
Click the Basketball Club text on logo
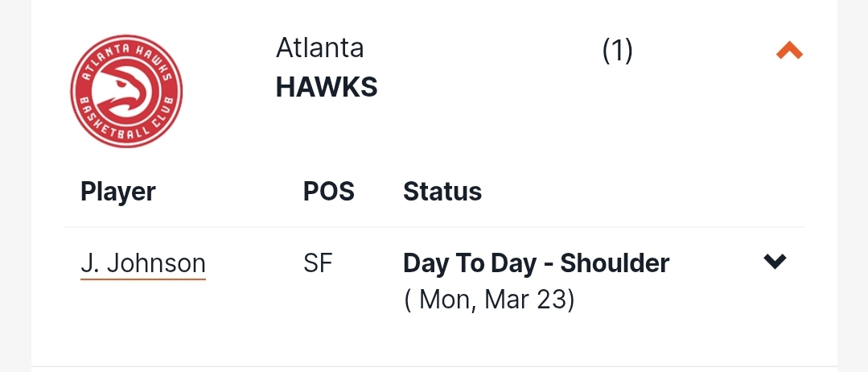click(x=127, y=123)
